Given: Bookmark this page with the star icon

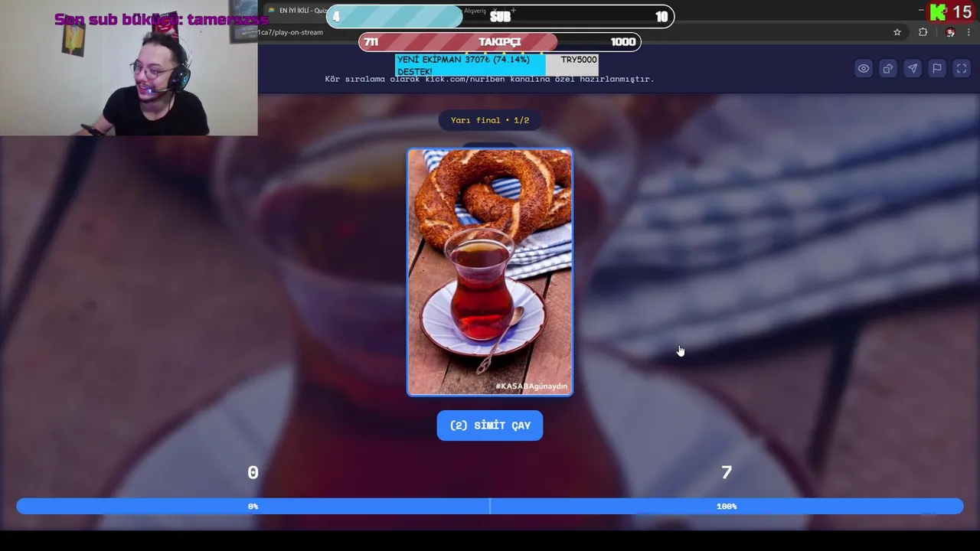Looking at the screenshot, I should pyautogui.click(x=897, y=32).
